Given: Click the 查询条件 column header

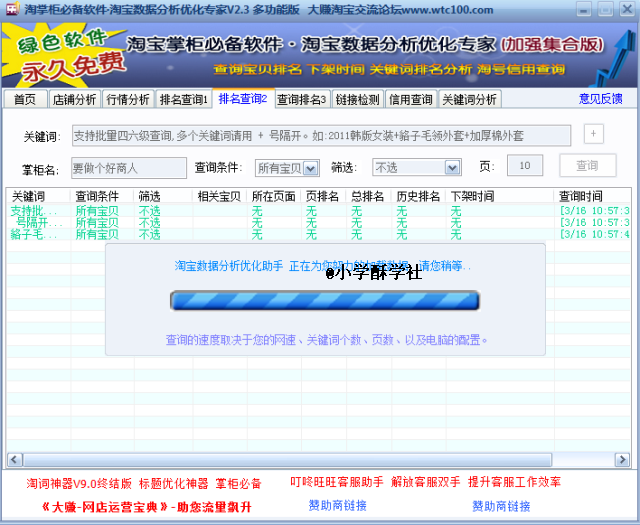Looking at the screenshot, I should [102, 196].
